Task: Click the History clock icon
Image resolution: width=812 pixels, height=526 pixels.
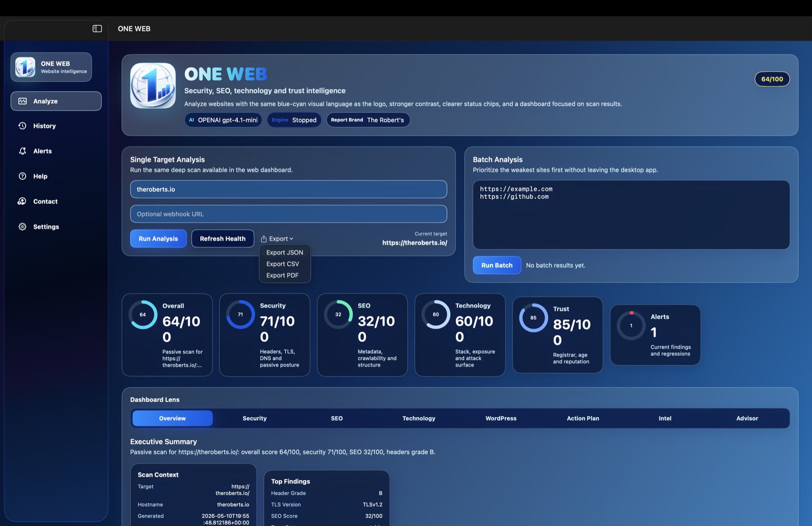Action: 23,126
